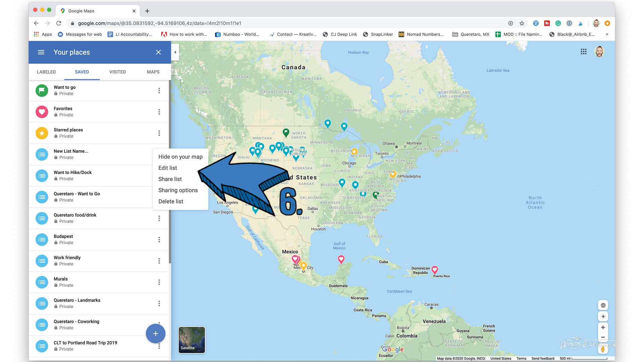The width and height of the screenshot is (644, 362).
Task: Click the Grammarly extension icon
Action: coord(558,23)
